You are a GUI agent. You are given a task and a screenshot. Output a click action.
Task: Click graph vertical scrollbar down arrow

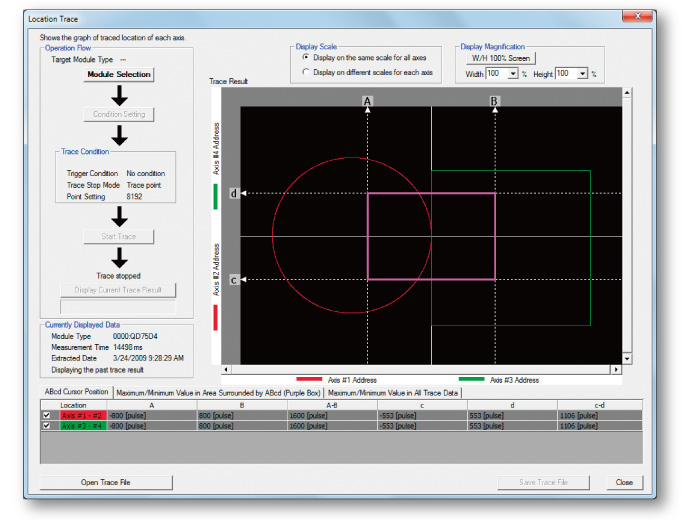click(x=627, y=359)
